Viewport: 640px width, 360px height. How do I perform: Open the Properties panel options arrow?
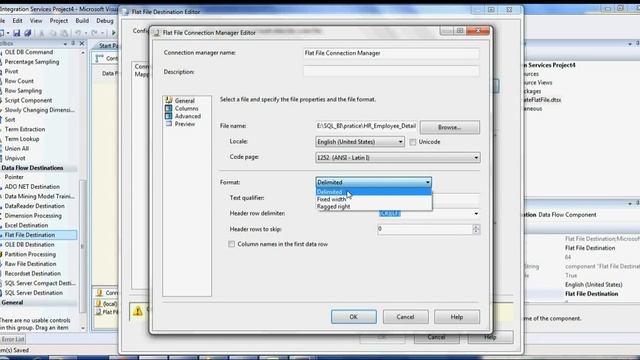pos(630,203)
